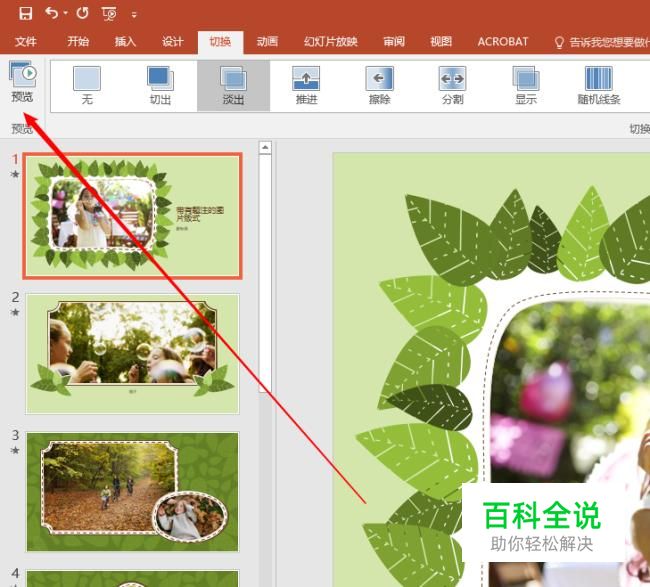Click the Undo arrow icon
This screenshot has height=587, width=650.
51,13
